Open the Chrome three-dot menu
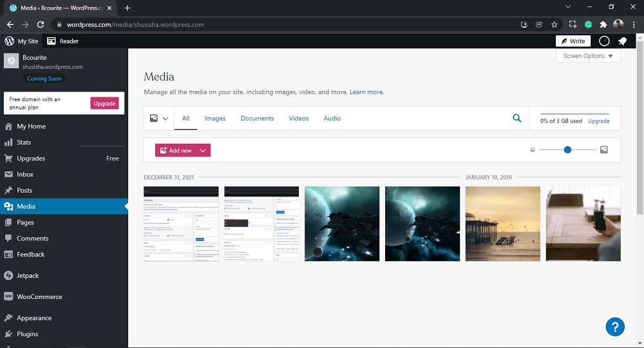 pos(634,24)
